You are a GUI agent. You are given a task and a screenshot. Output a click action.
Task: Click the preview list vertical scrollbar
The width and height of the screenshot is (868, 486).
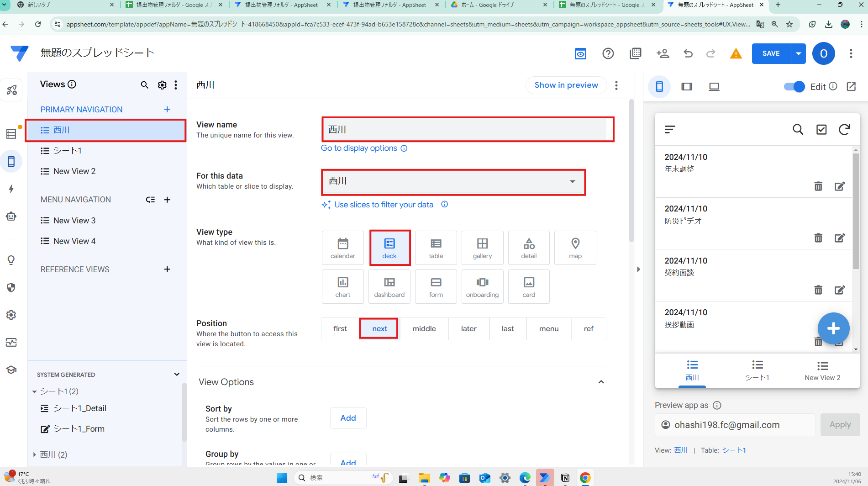click(x=856, y=211)
